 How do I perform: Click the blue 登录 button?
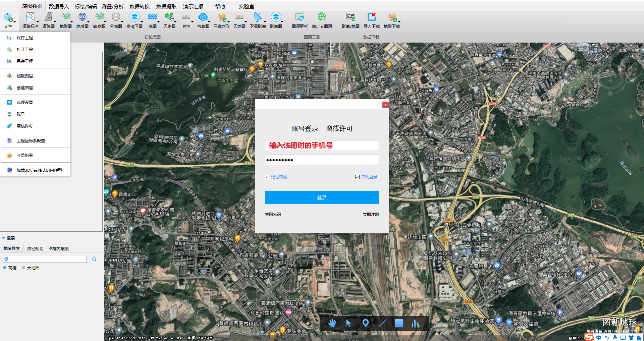[x=322, y=197]
